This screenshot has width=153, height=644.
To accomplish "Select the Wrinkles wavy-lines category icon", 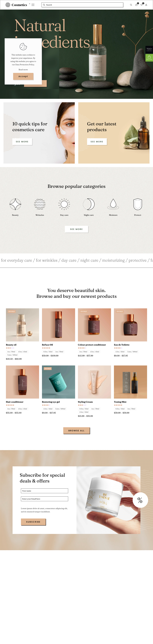I will point(40,204).
